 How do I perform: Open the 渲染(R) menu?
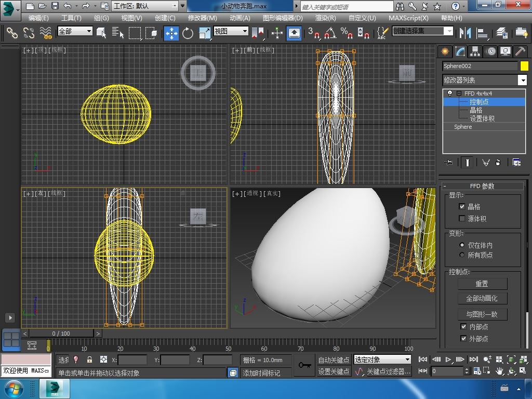pyautogui.click(x=325, y=18)
